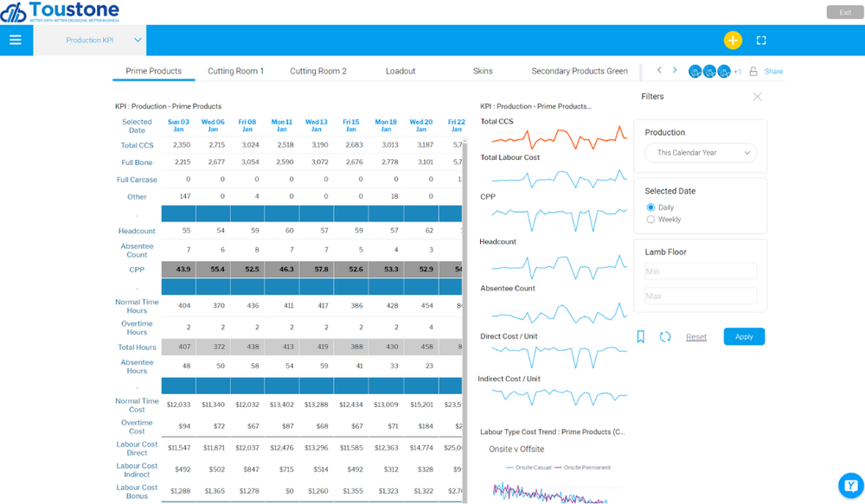Open the chat help bubble

tap(851, 485)
